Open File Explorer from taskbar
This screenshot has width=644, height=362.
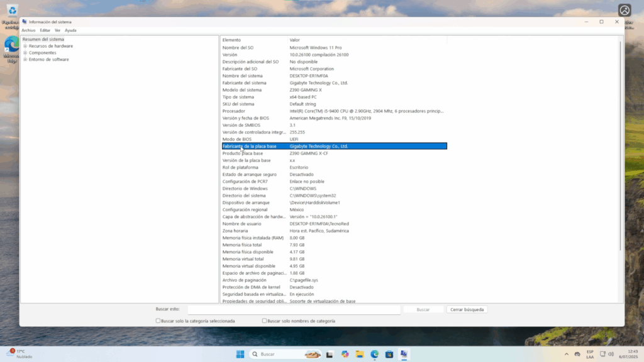[x=360, y=354]
